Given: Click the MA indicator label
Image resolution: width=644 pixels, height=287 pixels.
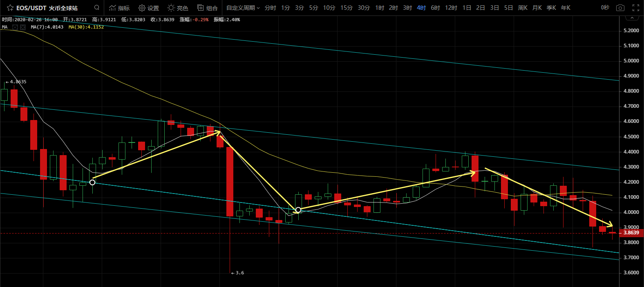Looking at the screenshot, I should pos(4,27).
